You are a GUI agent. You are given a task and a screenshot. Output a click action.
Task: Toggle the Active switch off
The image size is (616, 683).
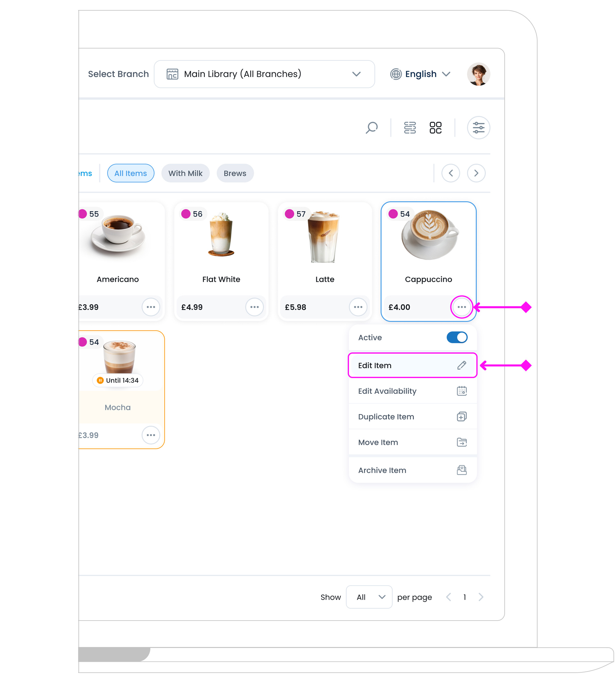456,337
